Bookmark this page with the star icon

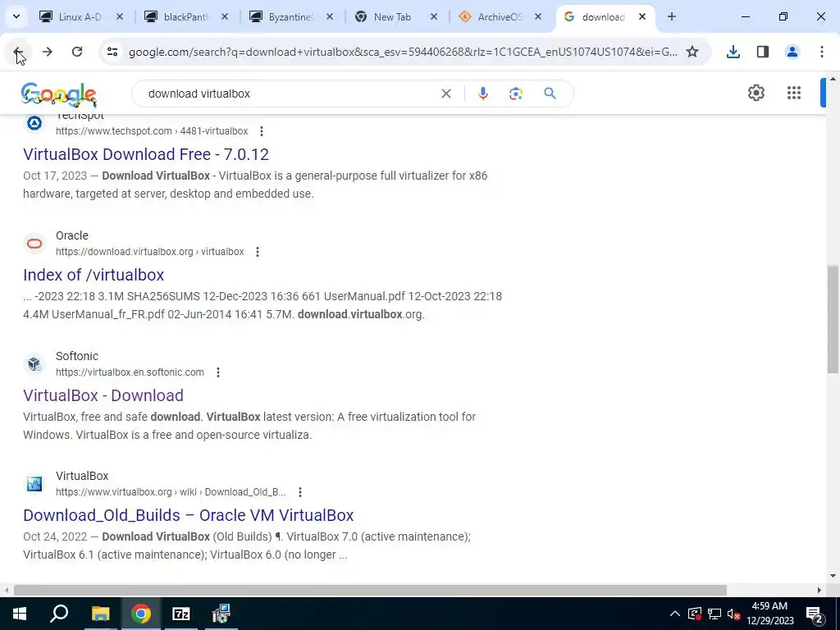(x=692, y=52)
